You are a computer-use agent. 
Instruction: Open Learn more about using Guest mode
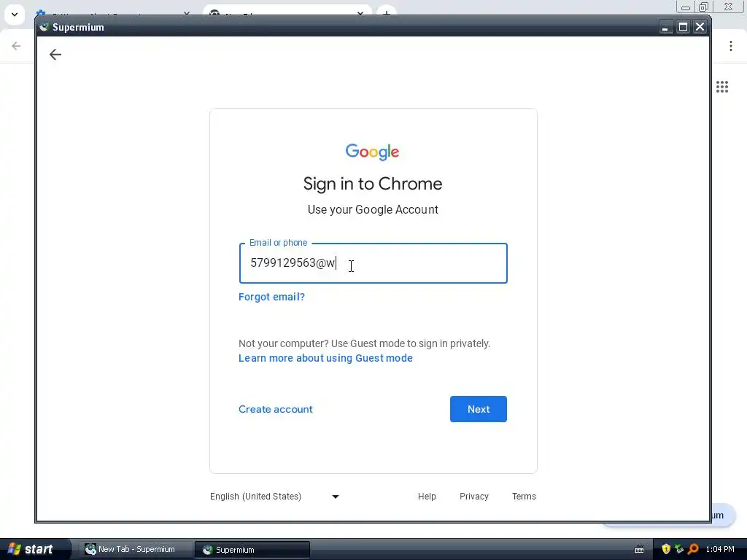pos(325,358)
